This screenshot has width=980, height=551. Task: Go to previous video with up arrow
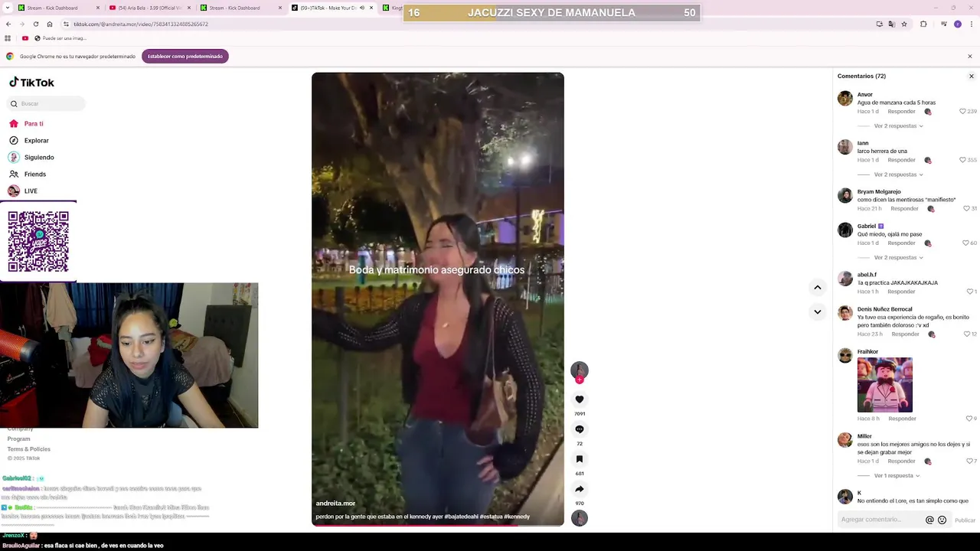(818, 287)
